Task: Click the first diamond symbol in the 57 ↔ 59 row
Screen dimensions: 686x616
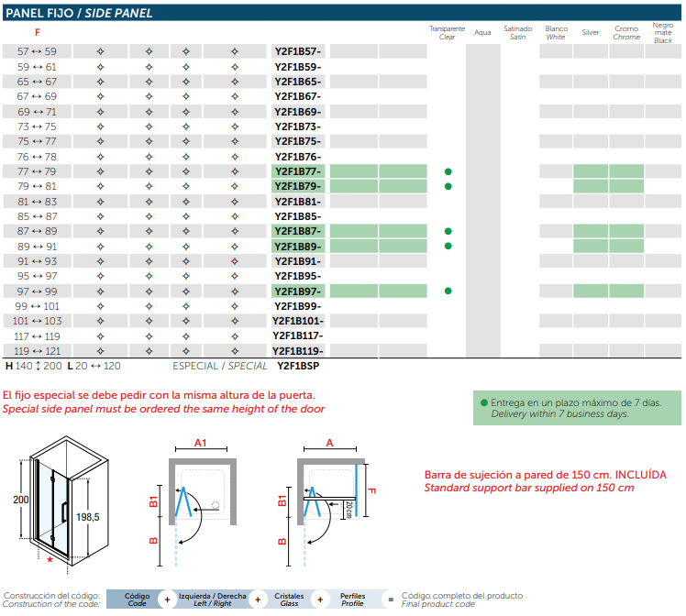Action: (x=100, y=51)
